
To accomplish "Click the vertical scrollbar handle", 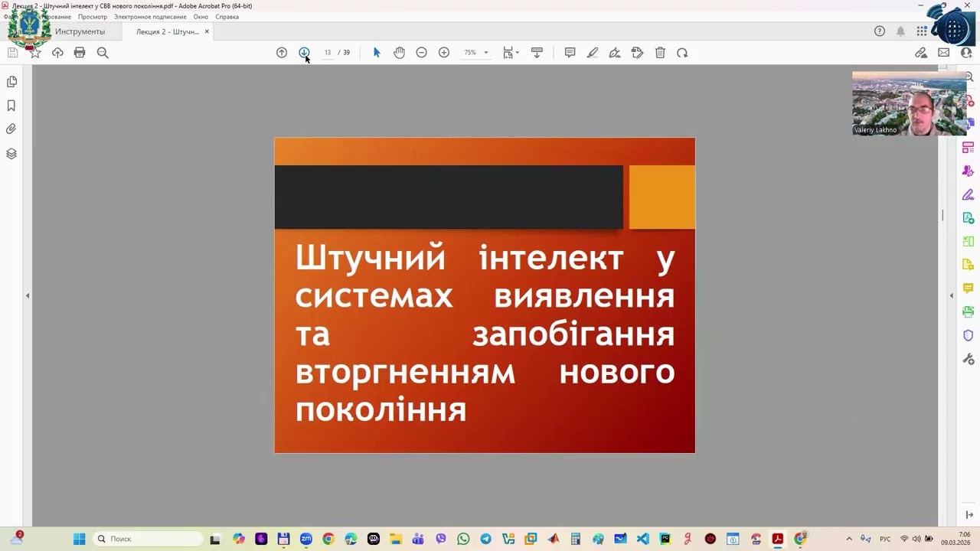I will pyautogui.click(x=942, y=216).
